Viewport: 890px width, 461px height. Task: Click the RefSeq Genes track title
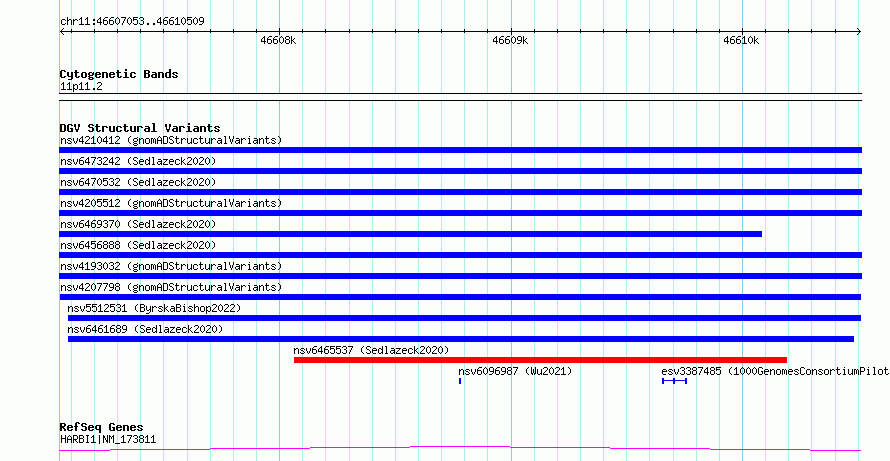point(102,427)
